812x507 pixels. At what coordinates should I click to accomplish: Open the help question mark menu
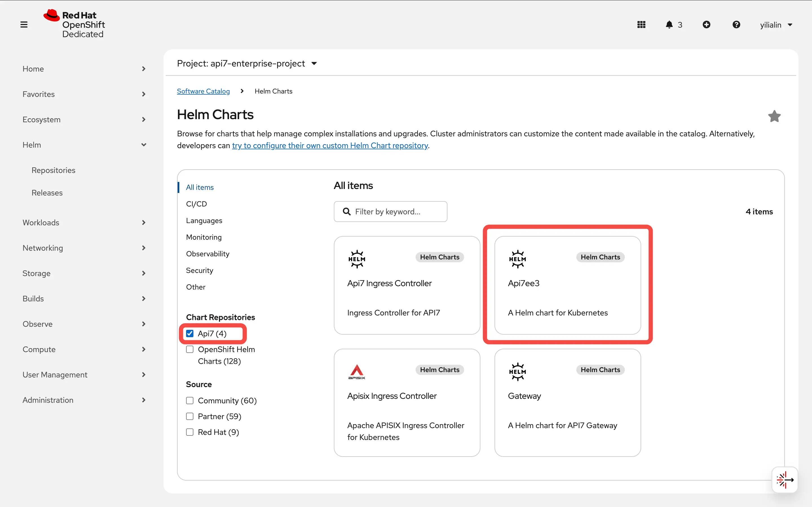pos(736,25)
